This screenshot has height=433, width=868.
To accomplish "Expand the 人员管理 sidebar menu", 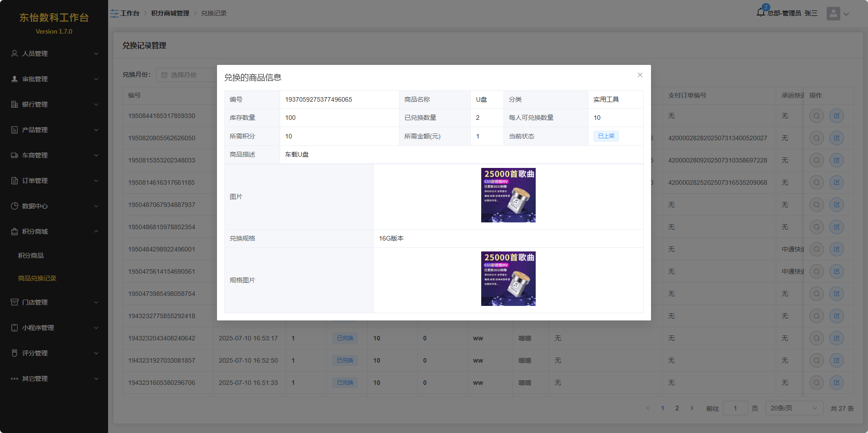I will [54, 54].
